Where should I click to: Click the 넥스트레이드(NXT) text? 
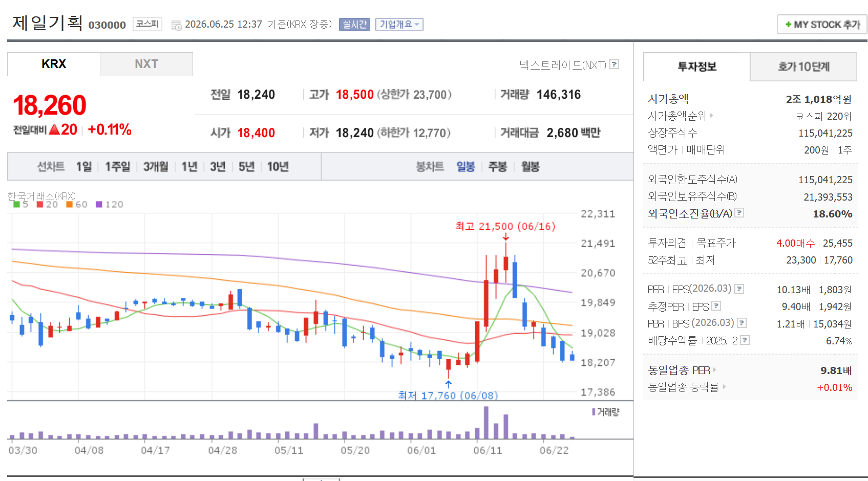click(x=563, y=65)
